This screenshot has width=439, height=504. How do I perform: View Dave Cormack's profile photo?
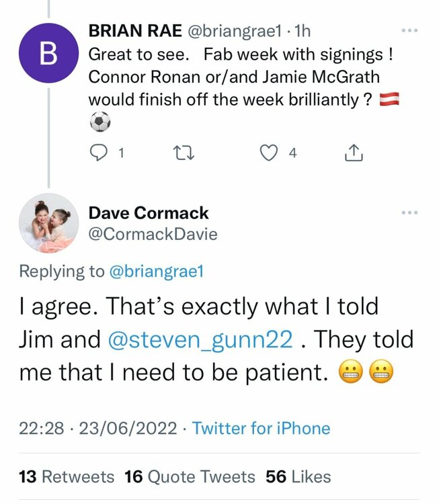coord(49,224)
